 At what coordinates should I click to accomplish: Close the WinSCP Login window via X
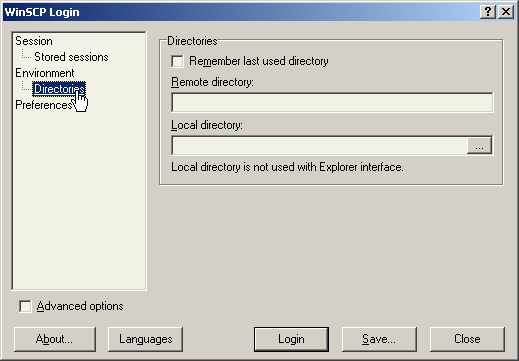click(506, 12)
